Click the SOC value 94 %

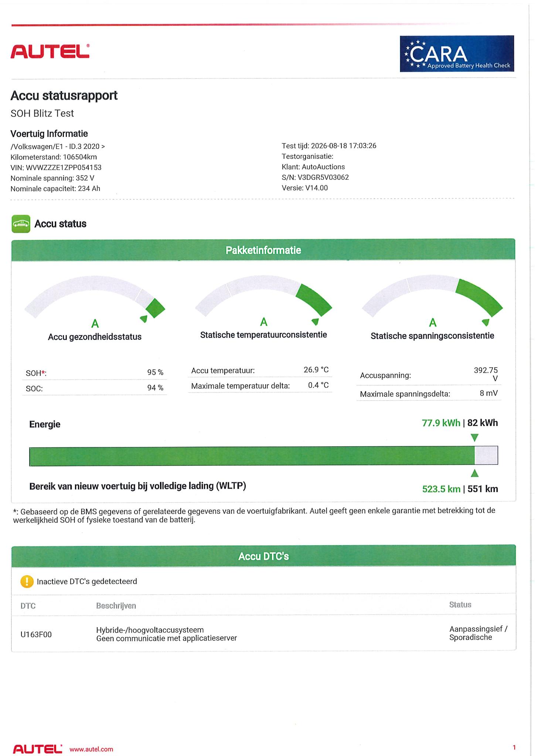(x=155, y=388)
